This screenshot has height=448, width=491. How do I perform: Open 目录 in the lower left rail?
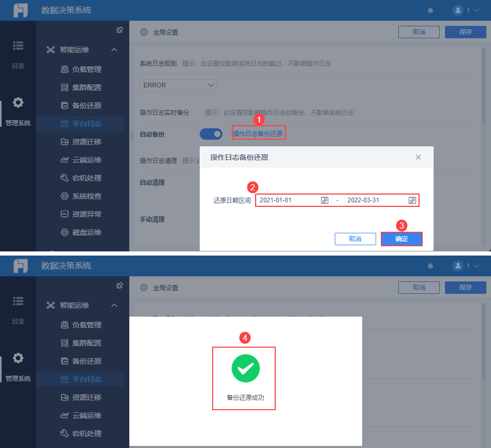(x=18, y=310)
